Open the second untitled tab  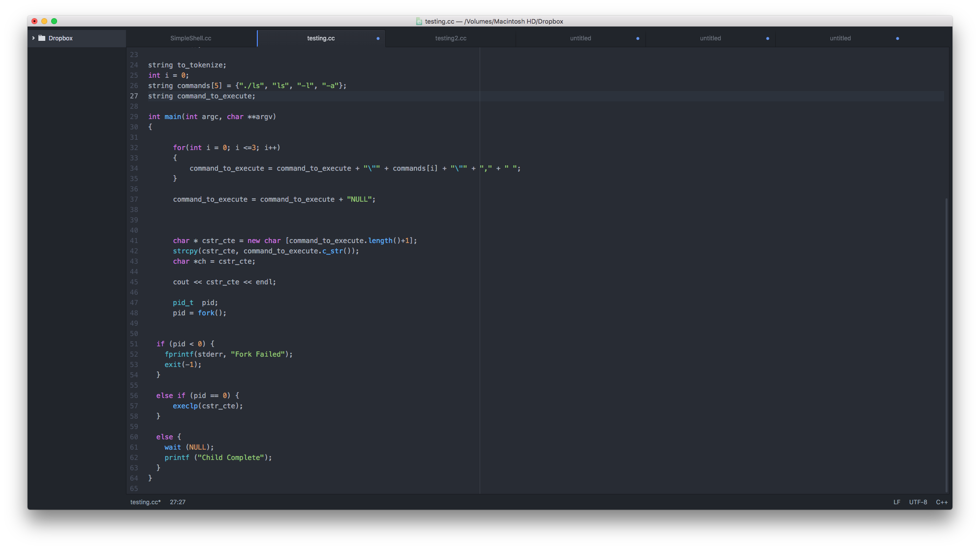(710, 38)
